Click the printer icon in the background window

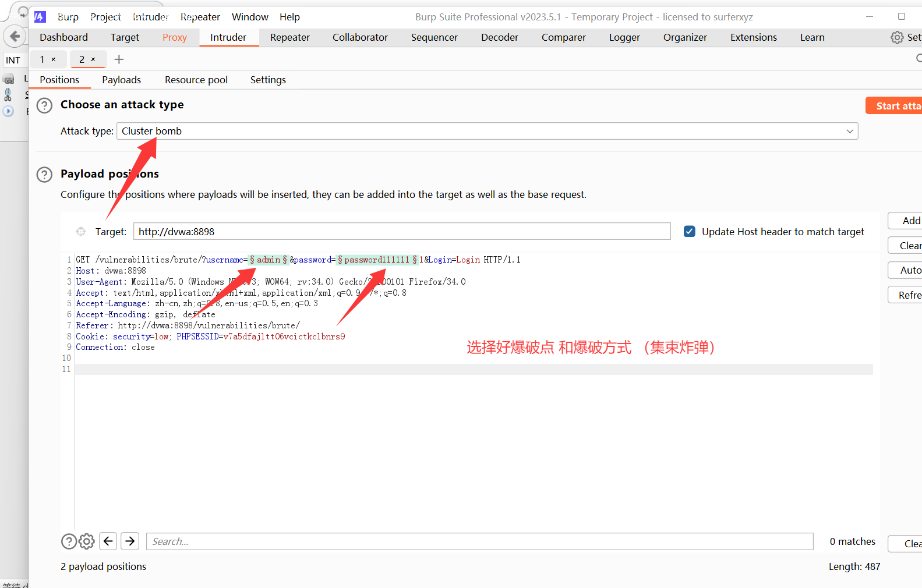9,79
